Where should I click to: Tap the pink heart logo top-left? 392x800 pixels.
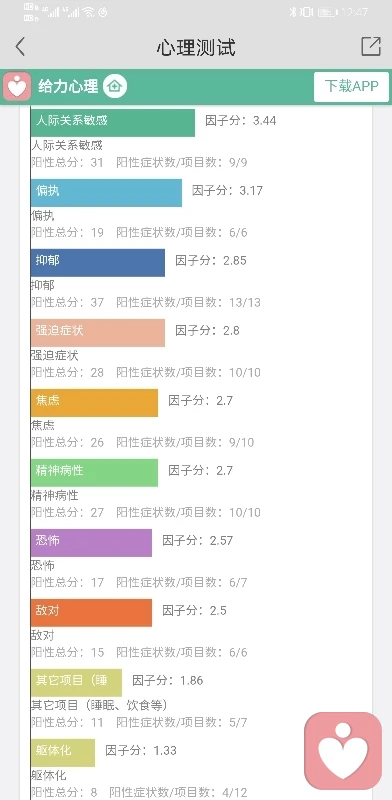[x=17, y=86]
